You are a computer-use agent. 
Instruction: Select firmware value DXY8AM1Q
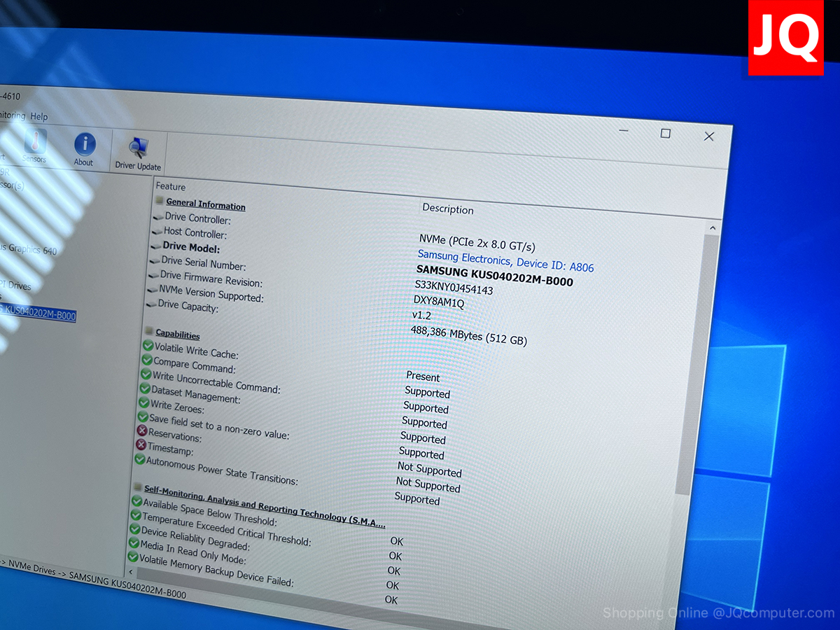coord(439,302)
